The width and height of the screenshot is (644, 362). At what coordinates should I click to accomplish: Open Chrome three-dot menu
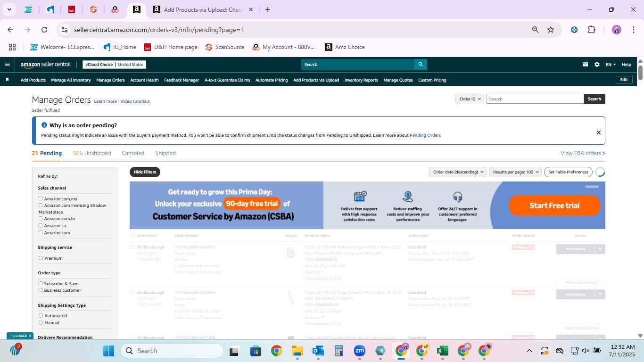pyautogui.click(x=633, y=30)
